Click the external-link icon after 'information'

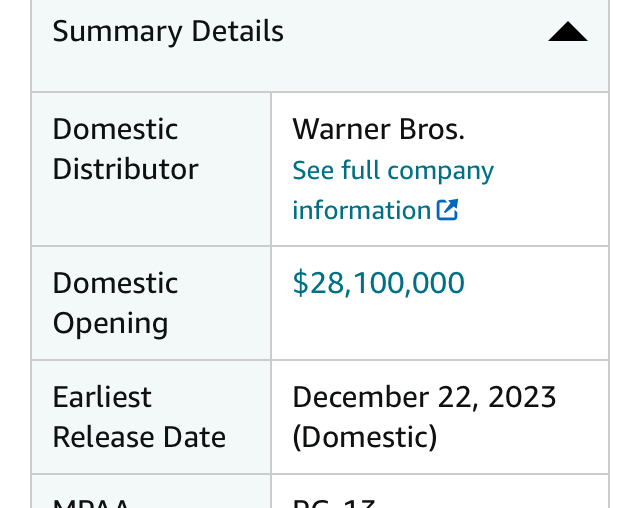coord(447,210)
